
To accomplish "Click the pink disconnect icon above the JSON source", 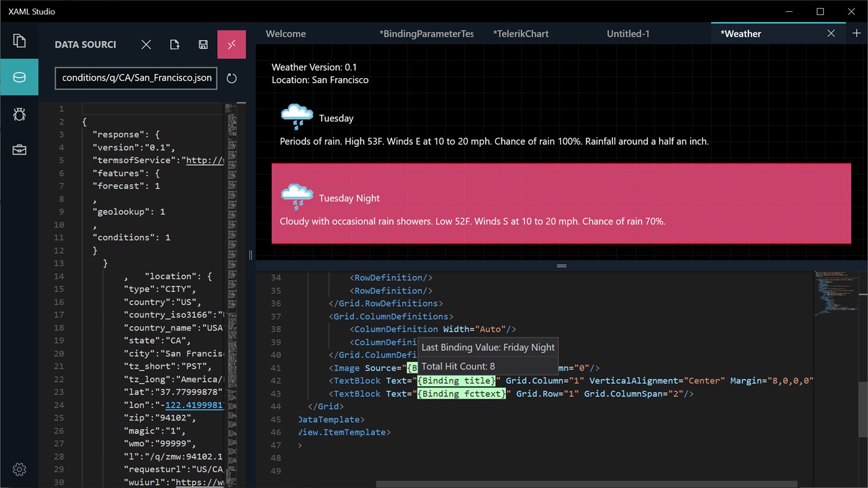I will point(231,44).
